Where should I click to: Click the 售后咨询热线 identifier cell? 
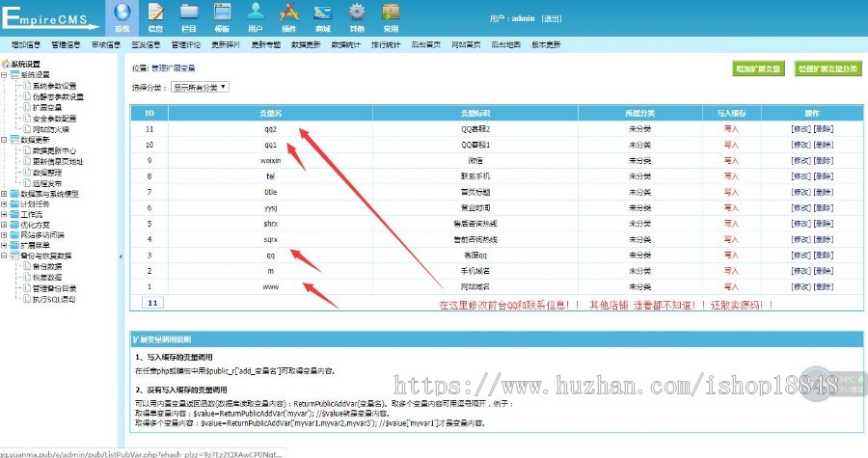(475, 224)
